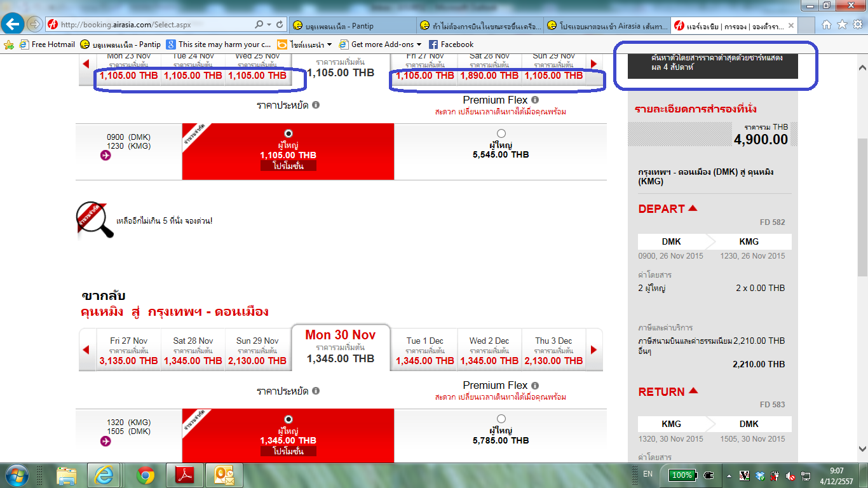Click the info icon beside departure Premium Flex
The image size is (868, 488).
(x=535, y=100)
